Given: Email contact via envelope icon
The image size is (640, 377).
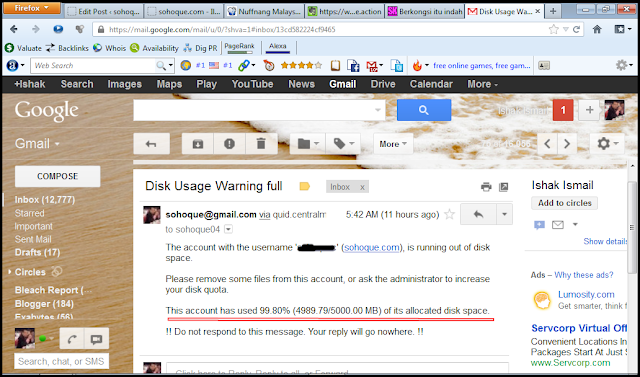Looking at the screenshot, I should (558, 224).
